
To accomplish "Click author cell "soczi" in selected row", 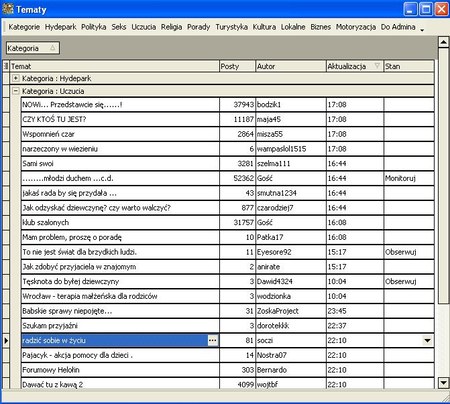I will (291, 340).
